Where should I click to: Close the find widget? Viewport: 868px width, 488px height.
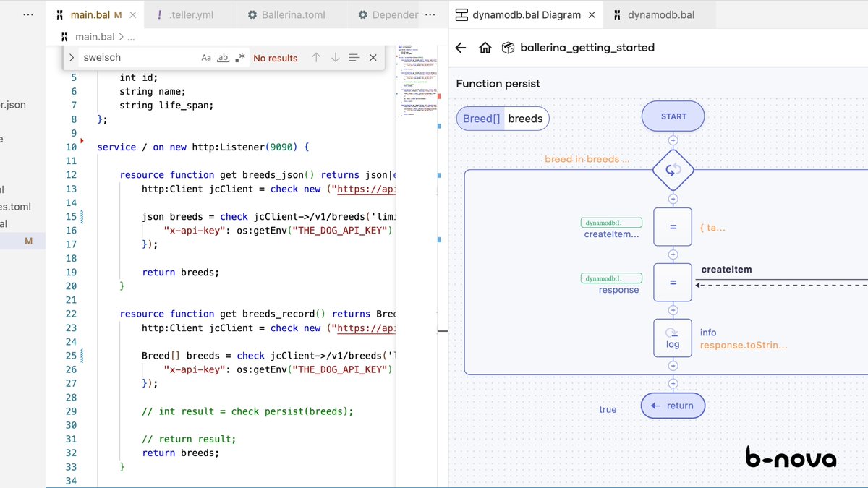[373, 58]
